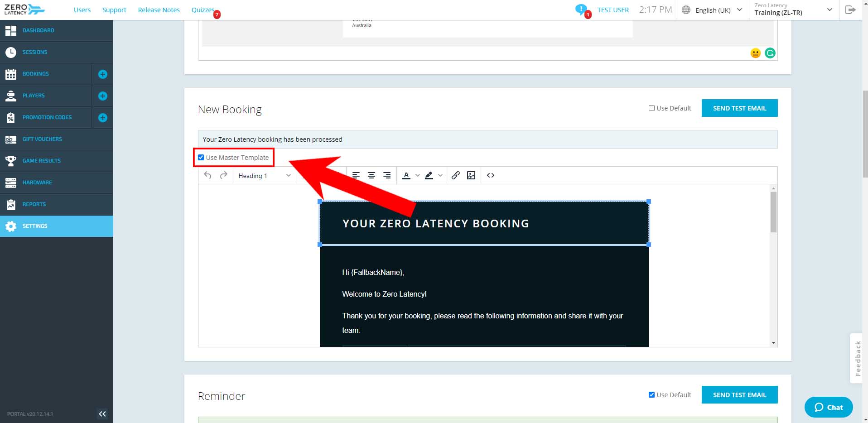Screen dimensions: 868x423
Task: Go to Bookings in the sidebar
Action: (x=46, y=74)
